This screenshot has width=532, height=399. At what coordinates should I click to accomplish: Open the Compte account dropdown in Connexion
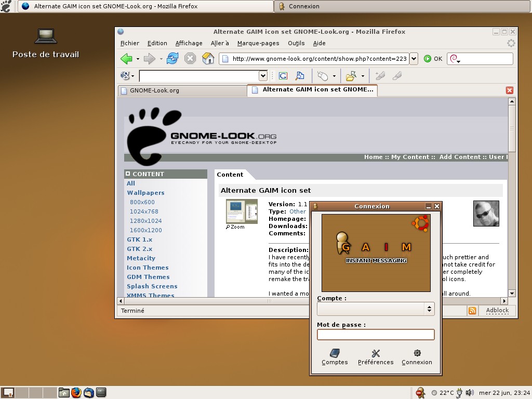click(x=376, y=309)
